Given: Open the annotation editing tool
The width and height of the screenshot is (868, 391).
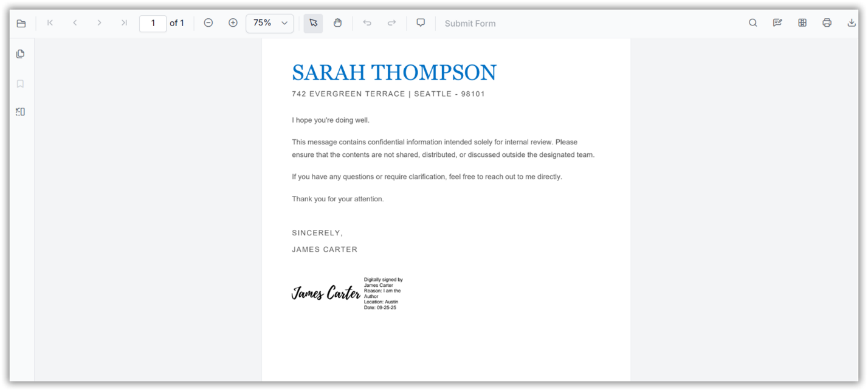Looking at the screenshot, I should 777,22.
